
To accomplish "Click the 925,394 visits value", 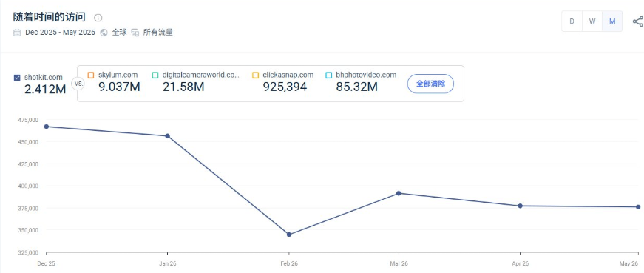I will [285, 87].
